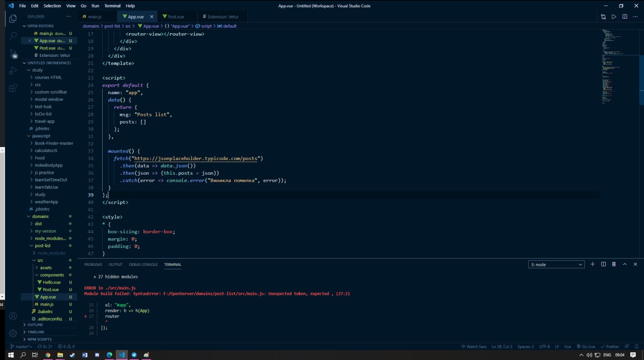644x360 pixels.
Task: Open the Run and Debug view
Action: 13,71
